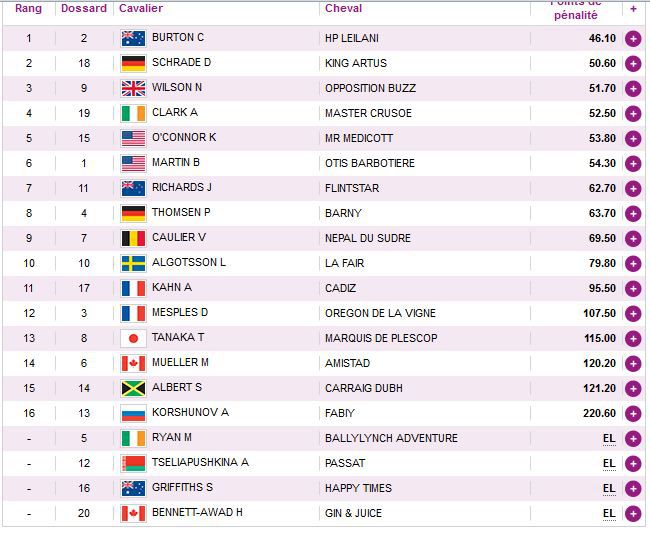Click Irish flag beside CLARK A

[x=133, y=113]
